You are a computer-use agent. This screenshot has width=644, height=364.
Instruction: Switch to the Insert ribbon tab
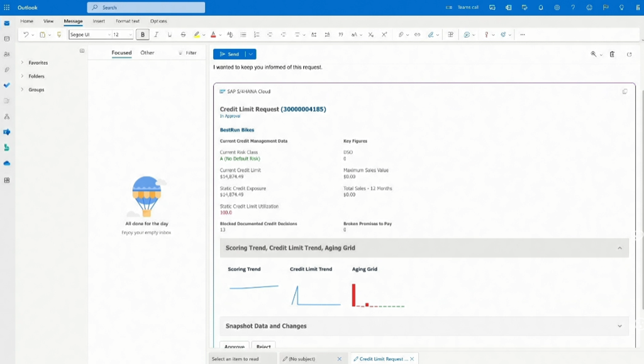click(x=99, y=21)
